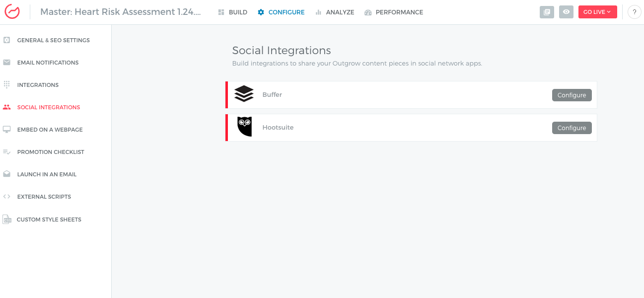Viewport: 644px width, 298px height.
Task: Open Launch in an Email
Action: pos(47,174)
